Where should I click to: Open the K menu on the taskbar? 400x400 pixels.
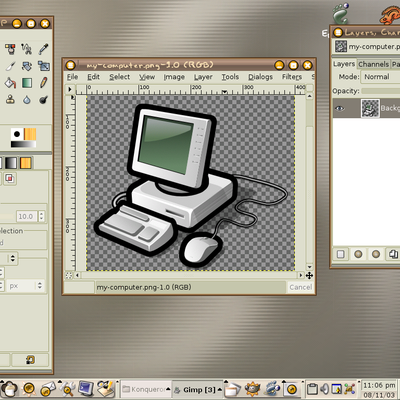[9, 389]
